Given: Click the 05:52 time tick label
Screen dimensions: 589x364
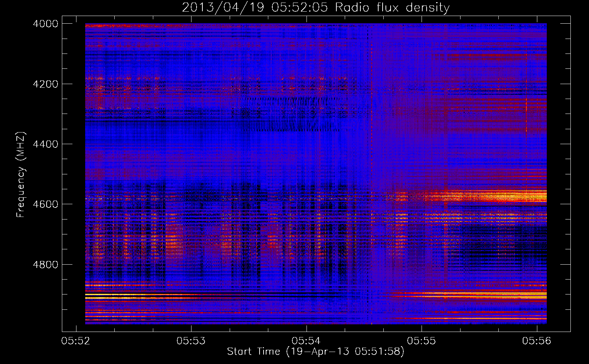Looking at the screenshot, I should [x=76, y=341].
